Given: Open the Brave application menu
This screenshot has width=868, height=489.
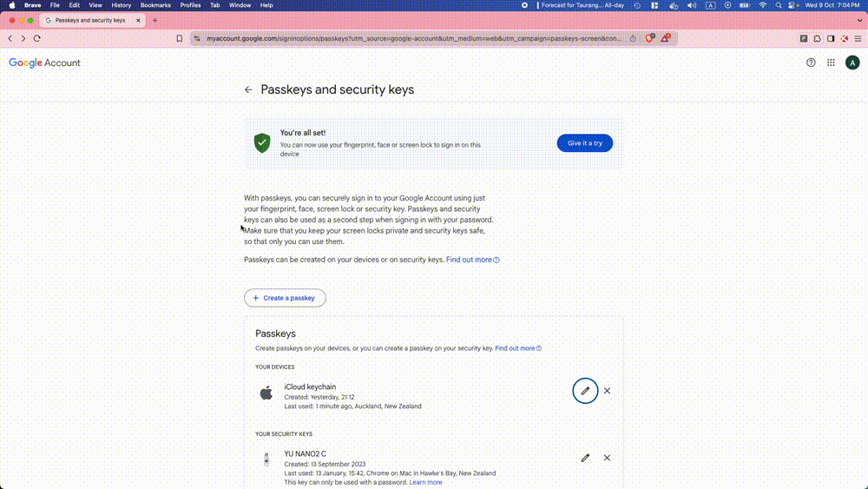Looking at the screenshot, I should click(33, 5).
